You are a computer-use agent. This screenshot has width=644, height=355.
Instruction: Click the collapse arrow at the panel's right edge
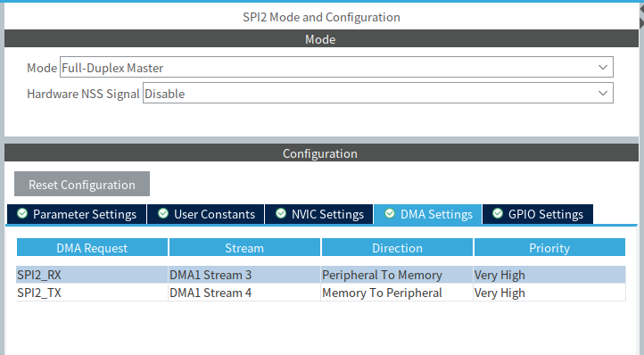641,18
